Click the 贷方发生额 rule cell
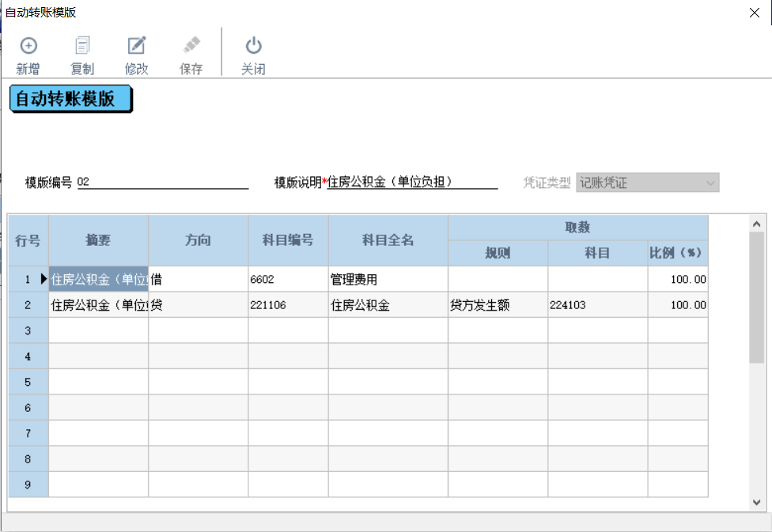 pyautogui.click(x=498, y=305)
